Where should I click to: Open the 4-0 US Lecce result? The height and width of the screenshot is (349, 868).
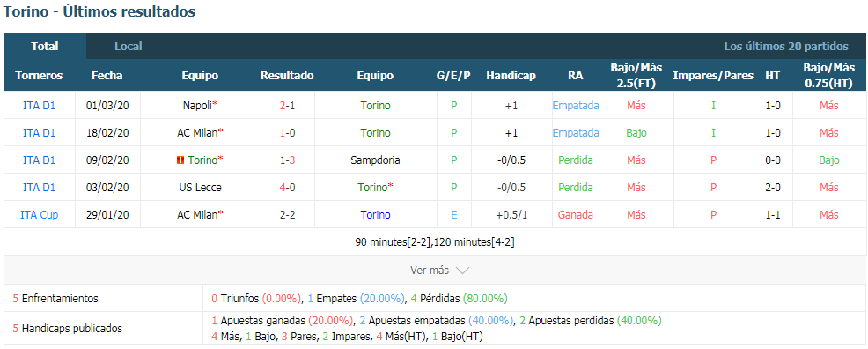tap(287, 187)
